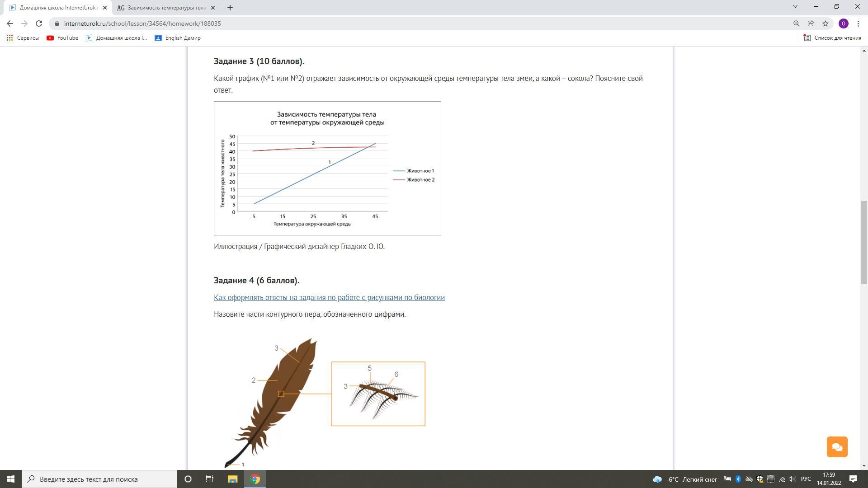
Task: Open link about formatting biology picture answers
Action: coord(329,297)
